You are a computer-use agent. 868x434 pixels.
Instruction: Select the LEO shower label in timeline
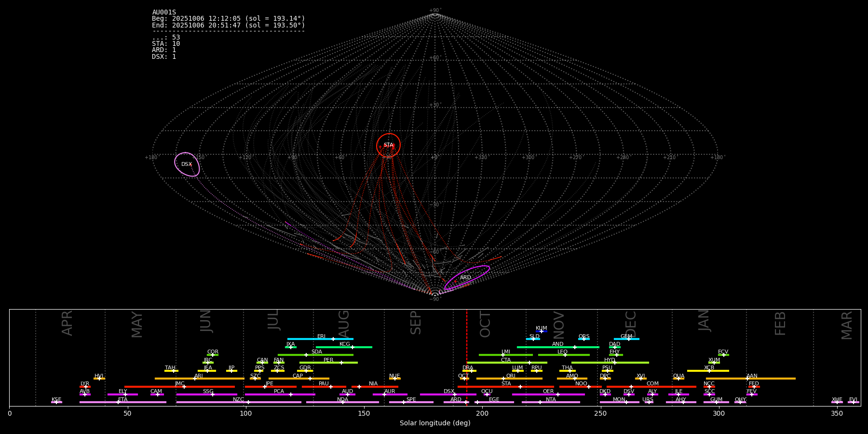click(x=562, y=352)
